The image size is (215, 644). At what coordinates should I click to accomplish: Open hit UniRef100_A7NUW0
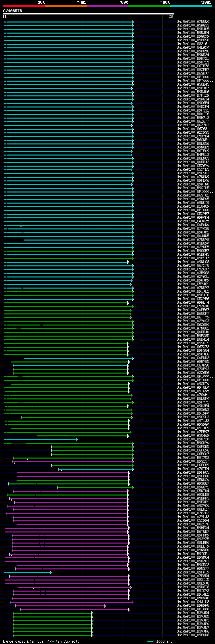coord(193,22)
